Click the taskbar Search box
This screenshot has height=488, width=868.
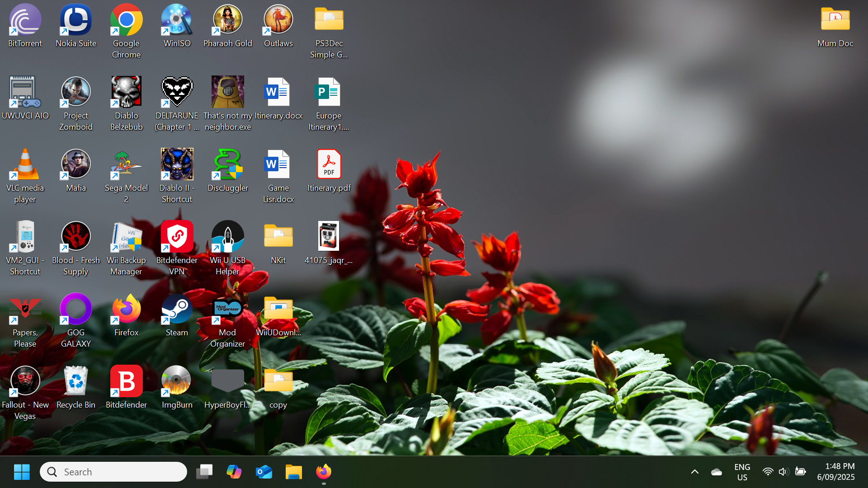coord(113,472)
